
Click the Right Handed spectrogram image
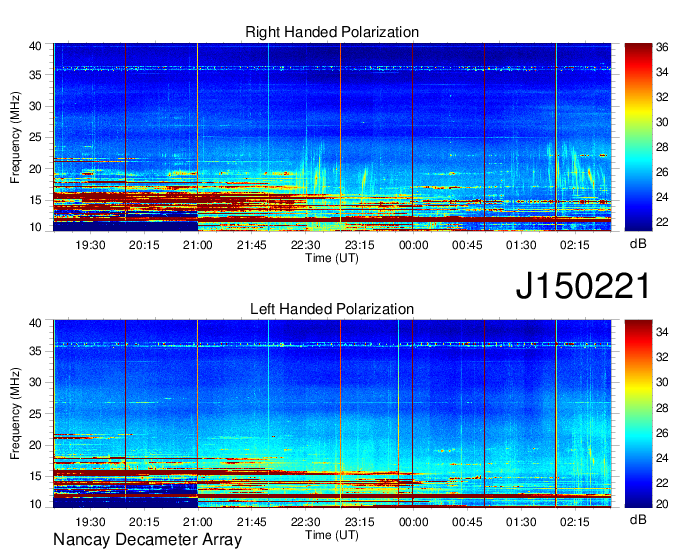(x=332, y=137)
